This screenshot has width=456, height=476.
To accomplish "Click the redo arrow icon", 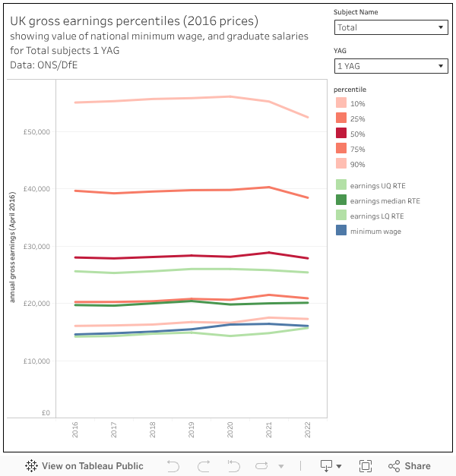I will (203, 466).
